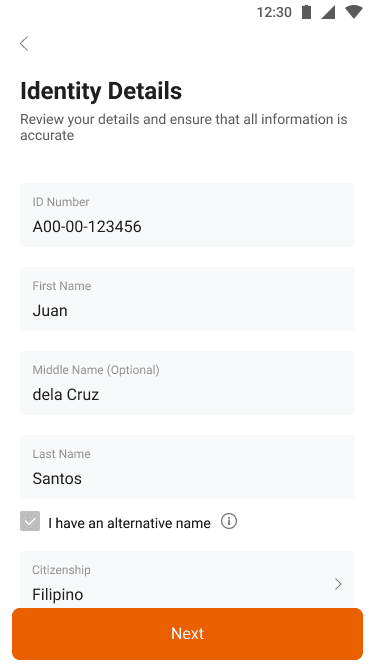
Task: Go back using the top-left arrow
Action: tap(24, 43)
